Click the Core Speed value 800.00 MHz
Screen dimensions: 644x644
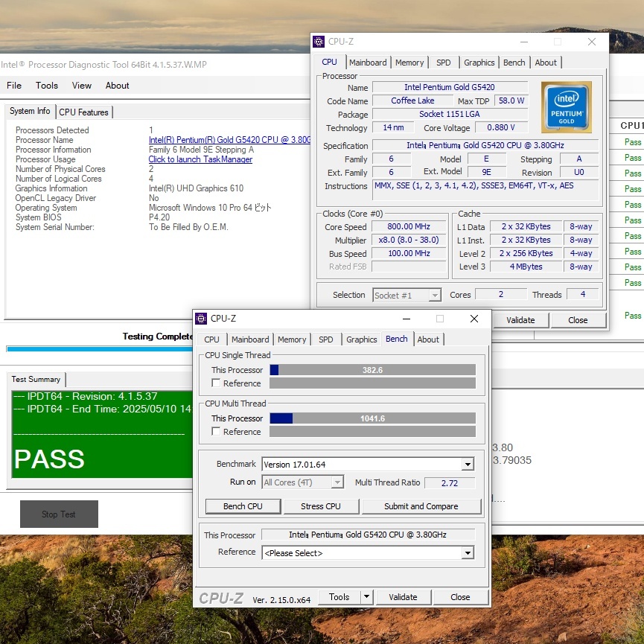(409, 226)
